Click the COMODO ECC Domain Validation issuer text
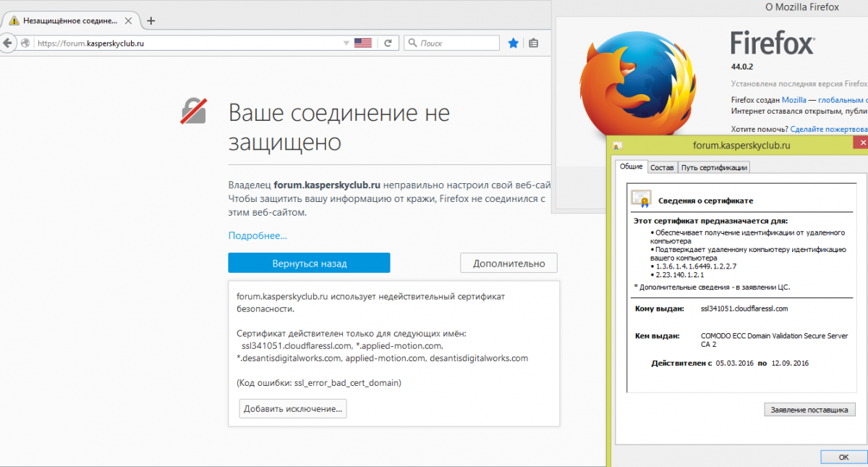Image resolution: width=868 pixels, height=467 pixels. 774,340
